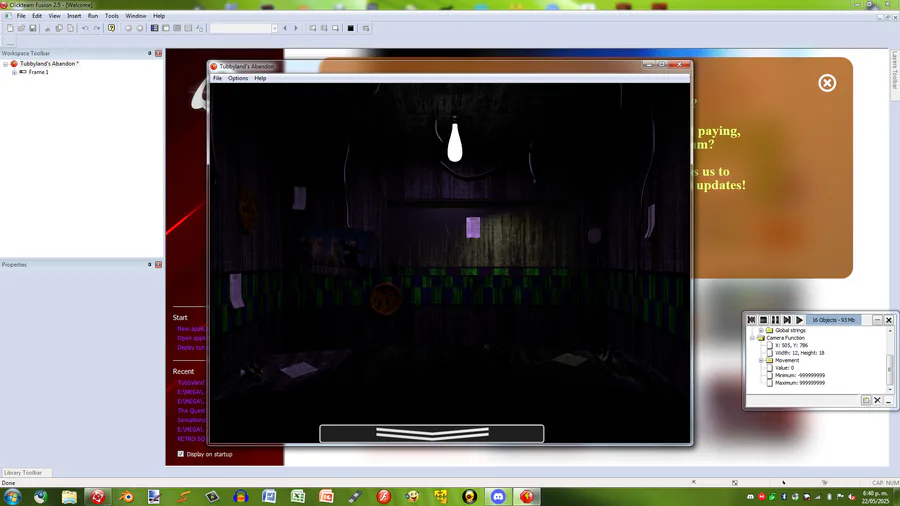Click the Open file toolbar icon
This screenshot has height=506, width=900.
[21, 28]
